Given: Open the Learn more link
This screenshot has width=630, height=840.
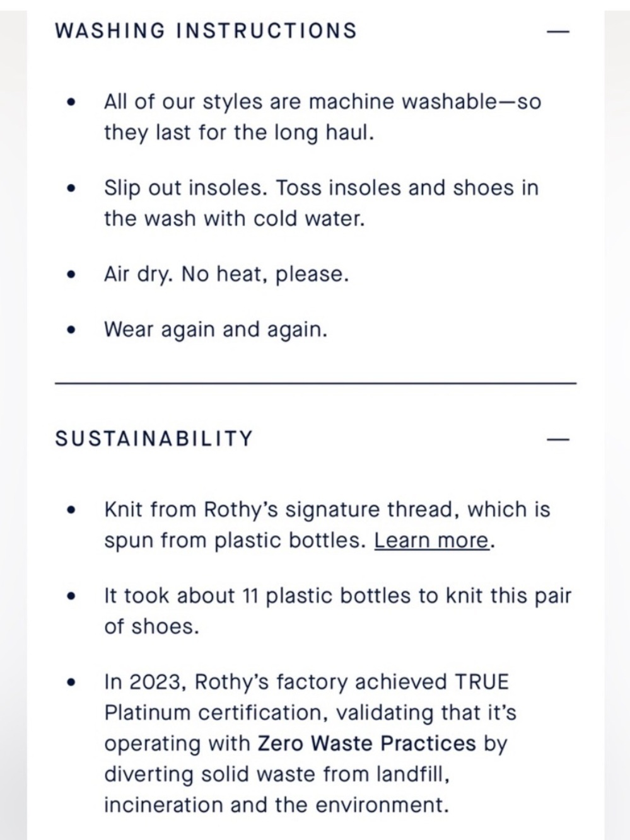Looking at the screenshot, I should click(x=431, y=541).
